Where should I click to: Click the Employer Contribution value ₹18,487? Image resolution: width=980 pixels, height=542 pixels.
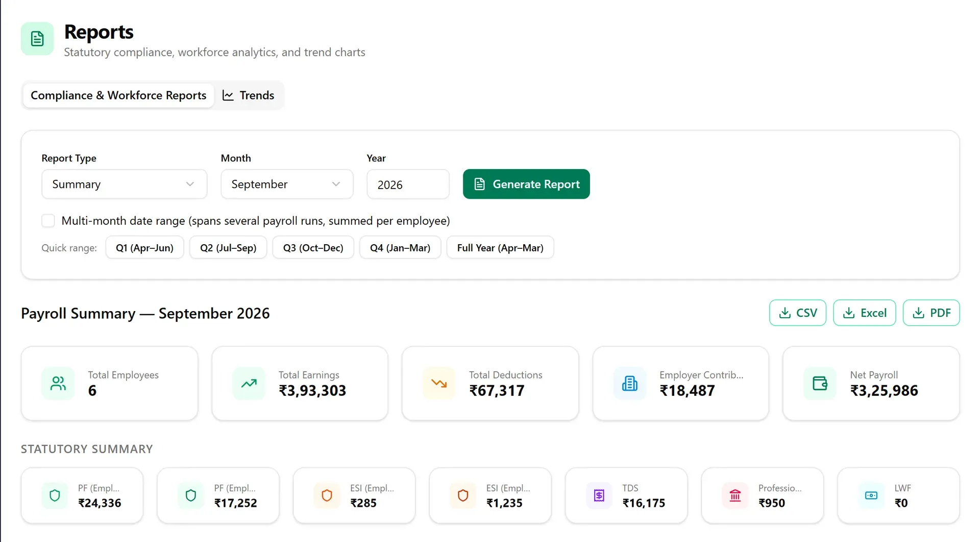pos(688,391)
